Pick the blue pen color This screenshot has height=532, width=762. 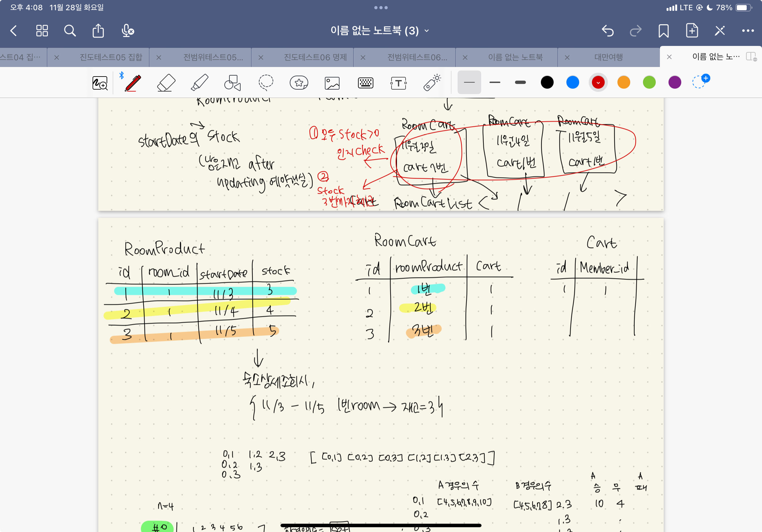572,82
